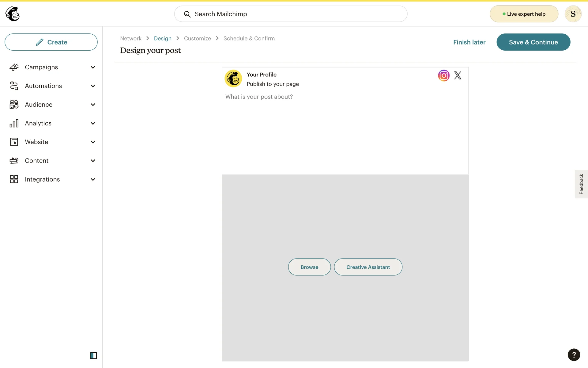Click the Website layout icon
Viewport: 588px width, 368px height.
[14, 142]
